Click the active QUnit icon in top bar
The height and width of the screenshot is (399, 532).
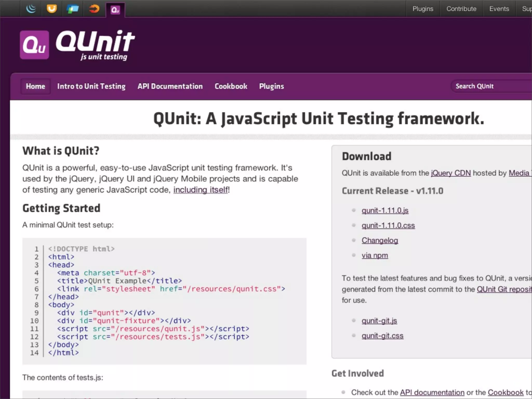(x=115, y=10)
